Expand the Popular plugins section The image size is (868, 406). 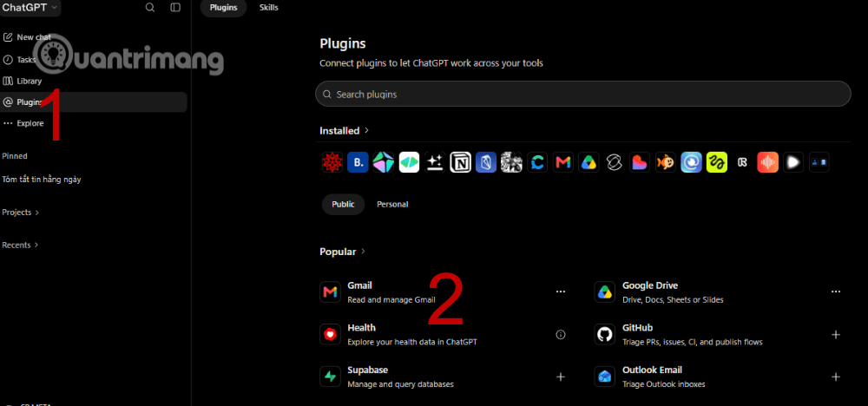tap(343, 252)
